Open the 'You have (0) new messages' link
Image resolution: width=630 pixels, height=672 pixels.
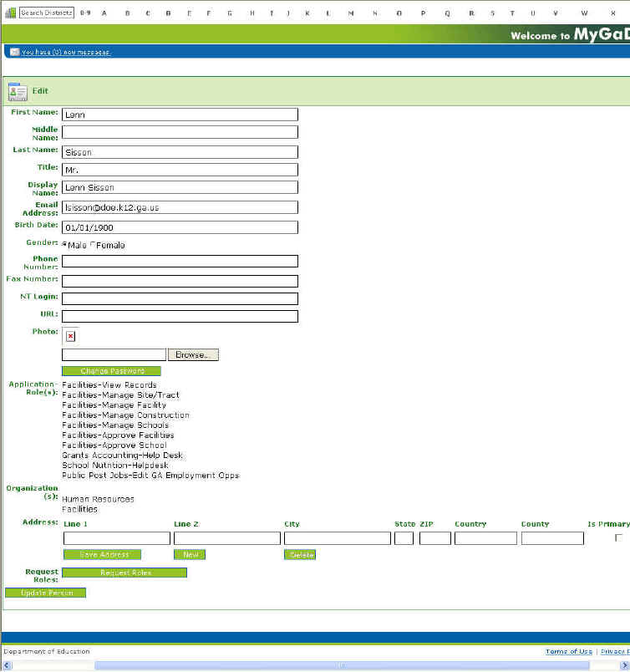click(66, 53)
